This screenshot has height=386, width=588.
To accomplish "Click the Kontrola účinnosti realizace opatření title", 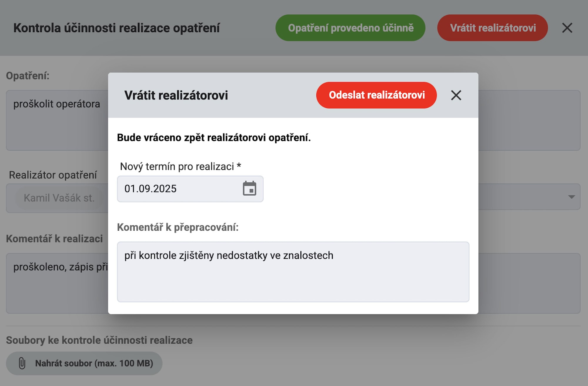I will pos(116,28).
